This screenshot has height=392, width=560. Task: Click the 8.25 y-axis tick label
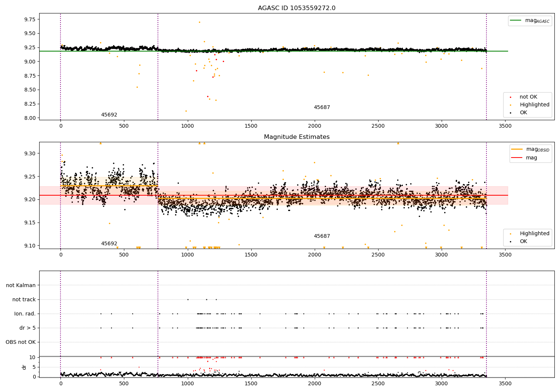[29, 104]
